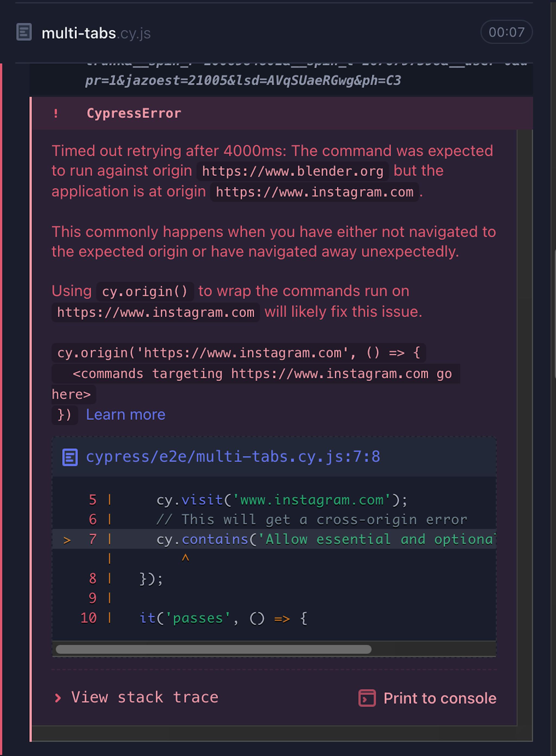The width and height of the screenshot is (556, 756).
Task: Click the test file tab icon top left
Action: 25,33
